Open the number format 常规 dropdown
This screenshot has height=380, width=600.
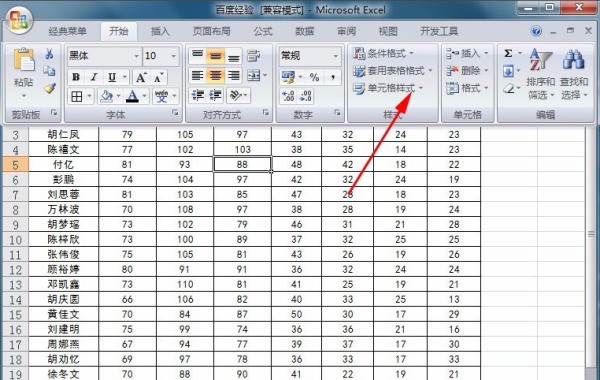click(x=336, y=56)
